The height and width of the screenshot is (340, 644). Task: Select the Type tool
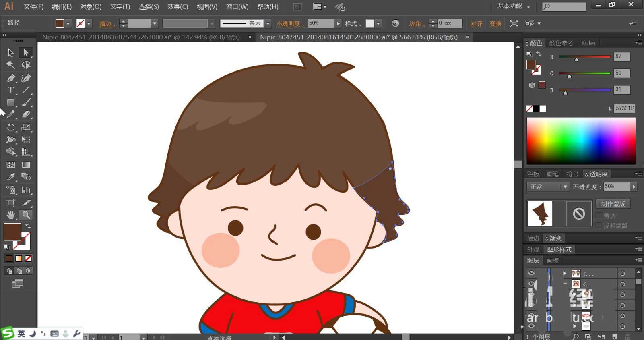11,90
